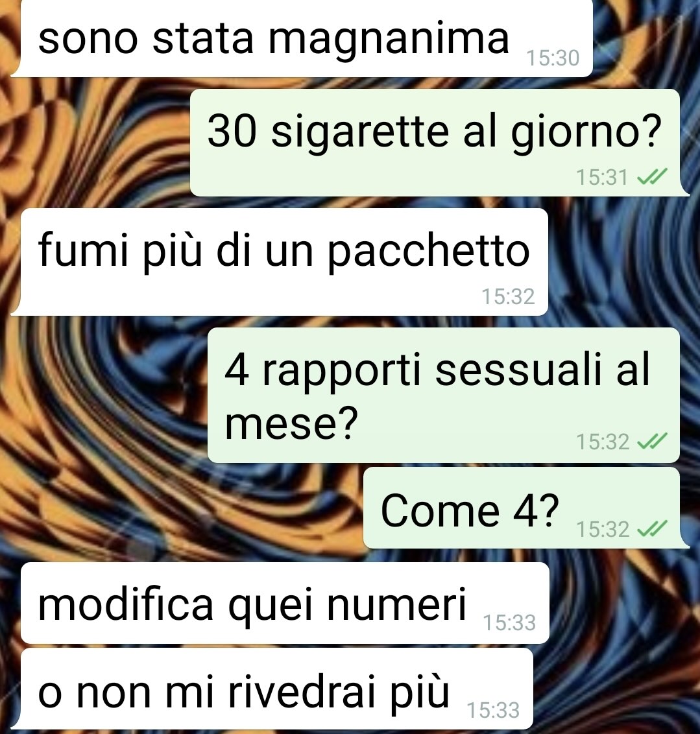The image size is (700, 734).
Task: Tap the 15:33 timestamp on 'o non mi rivedrai più'
Action: tap(494, 710)
